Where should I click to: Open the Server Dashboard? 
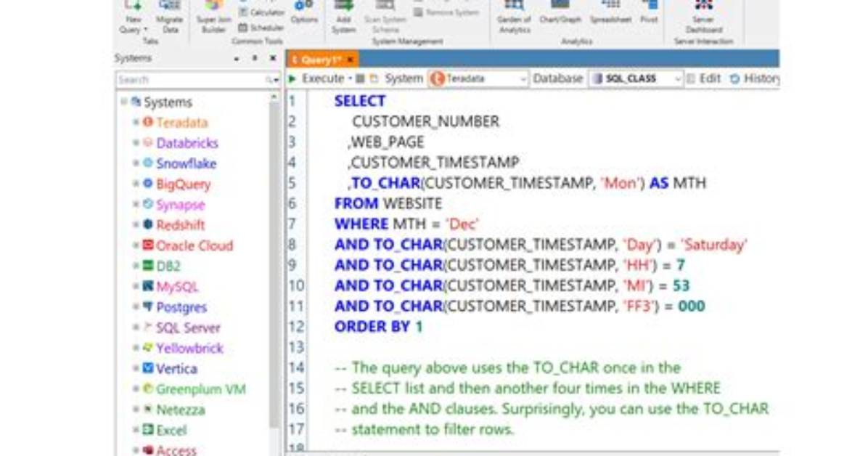[703, 17]
